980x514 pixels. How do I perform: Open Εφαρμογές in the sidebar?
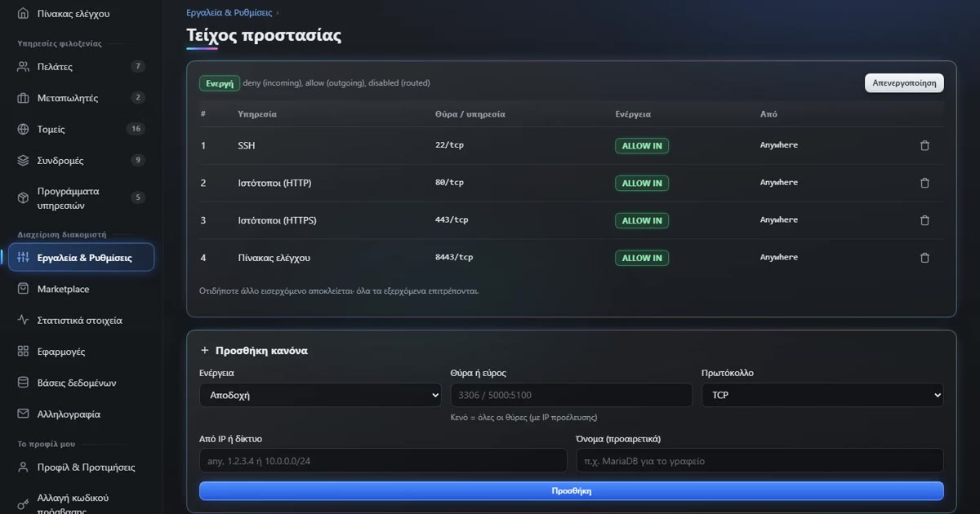pos(81,352)
